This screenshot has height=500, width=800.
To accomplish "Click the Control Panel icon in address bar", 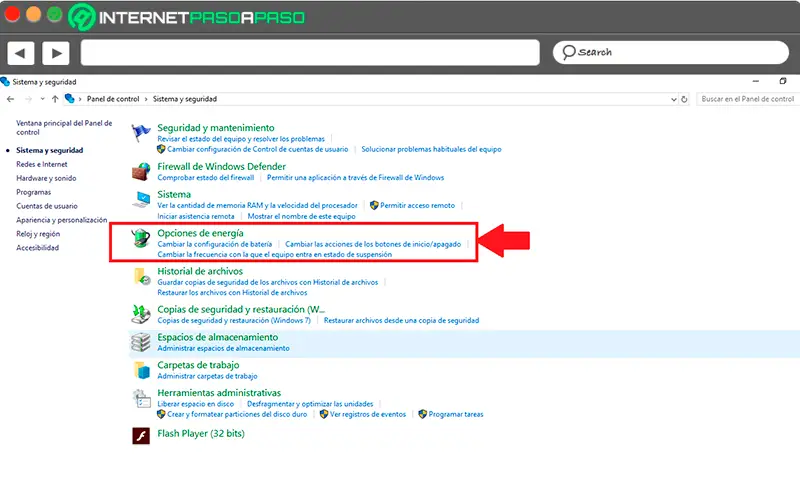I will click(x=70, y=98).
